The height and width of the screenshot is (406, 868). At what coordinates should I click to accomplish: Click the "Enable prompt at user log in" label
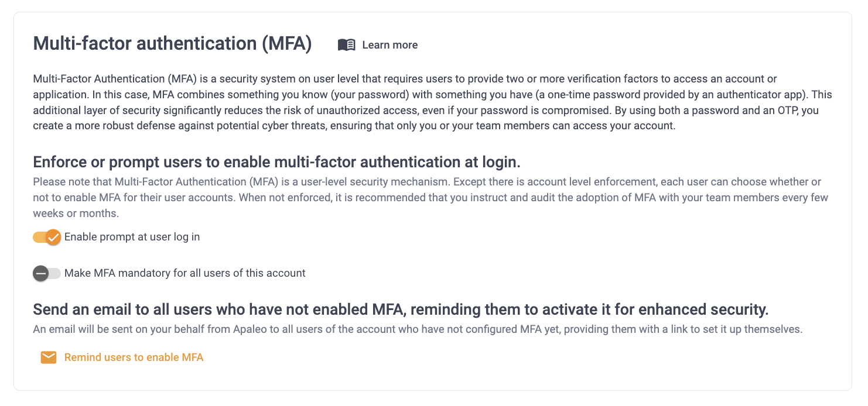(132, 237)
